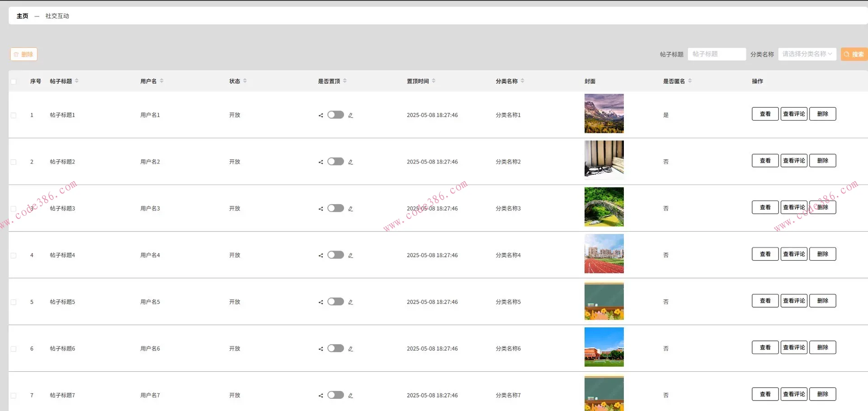Click the pencil icon for 帖子标题6
The width and height of the screenshot is (868, 411).
(350, 349)
